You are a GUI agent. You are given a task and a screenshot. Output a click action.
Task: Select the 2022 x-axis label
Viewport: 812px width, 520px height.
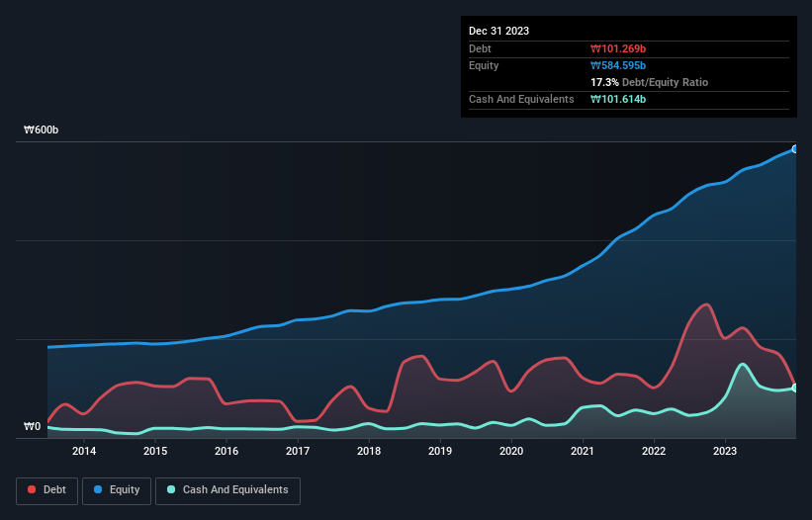[654, 451]
